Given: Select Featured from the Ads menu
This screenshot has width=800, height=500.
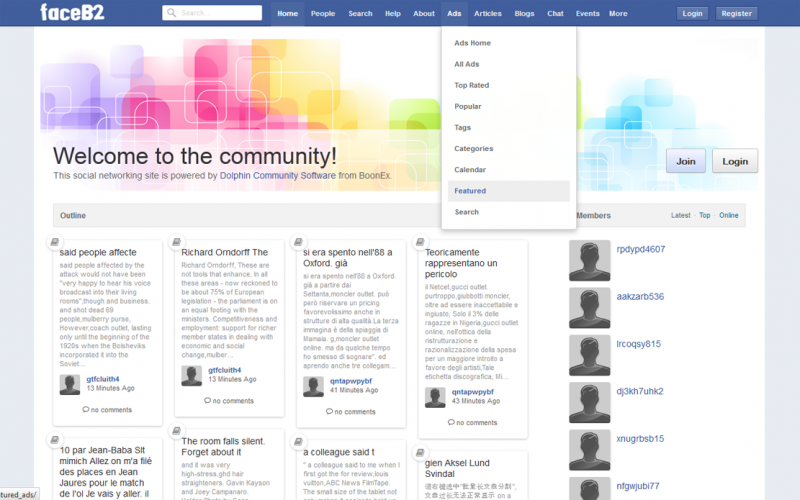Looking at the screenshot, I should coord(470,191).
